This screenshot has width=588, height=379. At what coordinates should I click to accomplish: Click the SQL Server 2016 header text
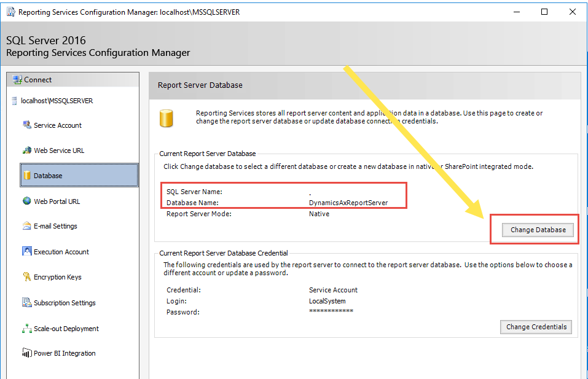pos(45,40)
